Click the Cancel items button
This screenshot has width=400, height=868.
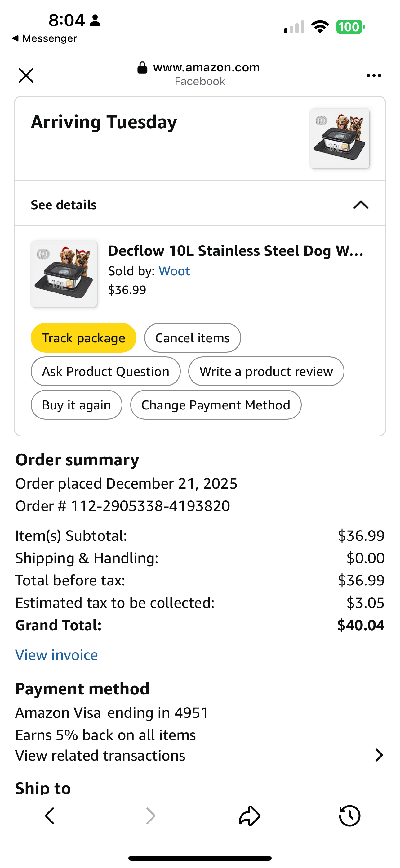point(193,338)
